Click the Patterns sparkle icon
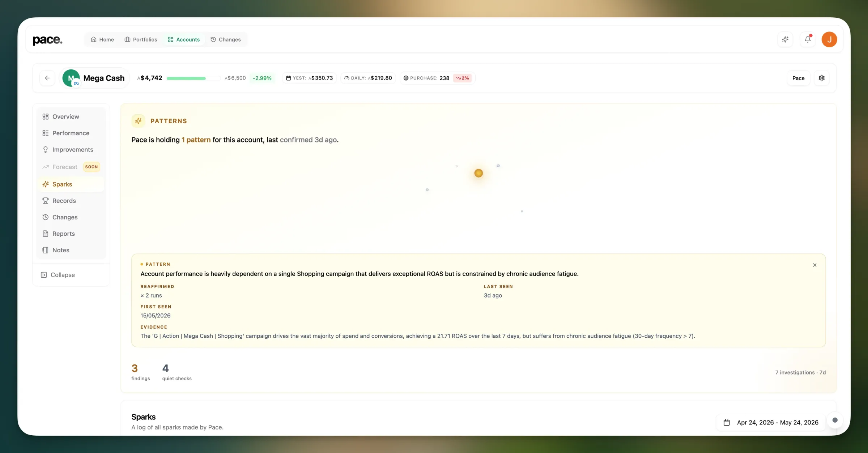The width and height of the screenshot is (868, 453). (138, 121)
